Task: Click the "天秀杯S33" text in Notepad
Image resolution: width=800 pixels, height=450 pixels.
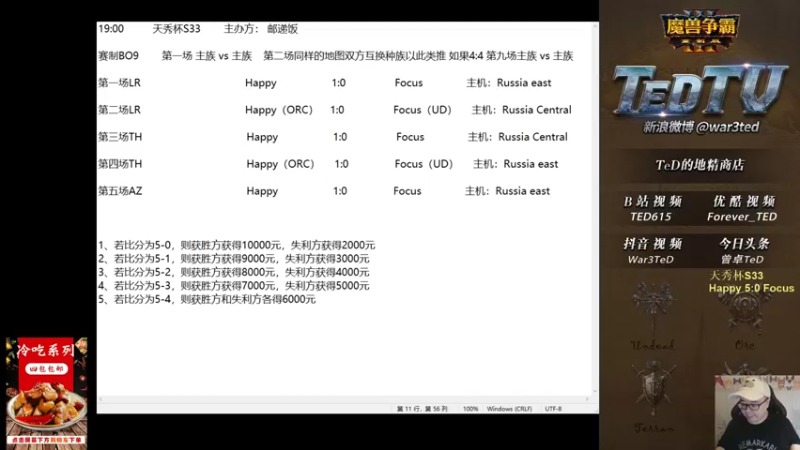Action: tap(177, 29)
